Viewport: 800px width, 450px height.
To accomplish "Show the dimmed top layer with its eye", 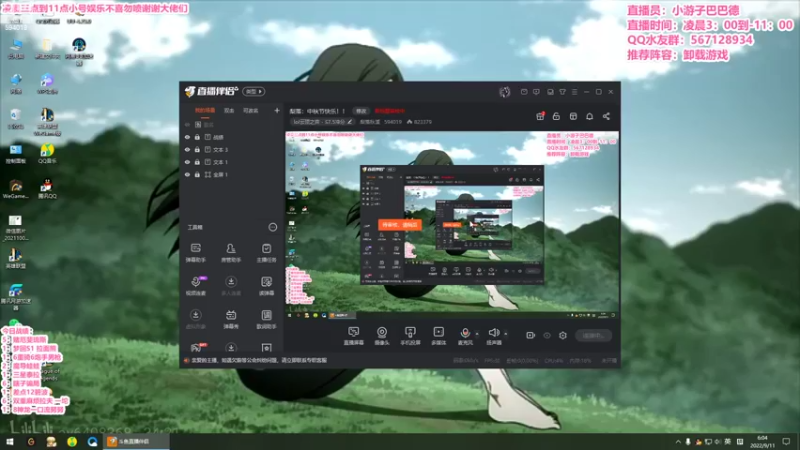I will [x=187, y=124].
